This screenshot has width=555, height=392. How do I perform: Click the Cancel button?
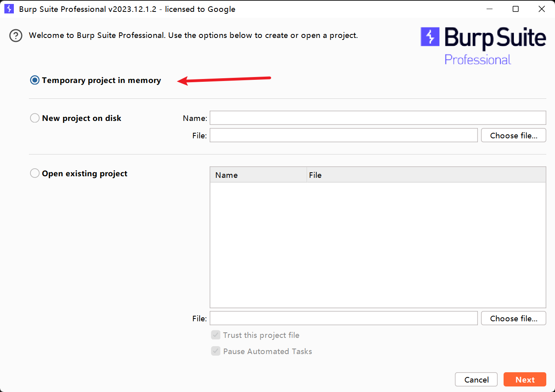click(x=476, y=379)
